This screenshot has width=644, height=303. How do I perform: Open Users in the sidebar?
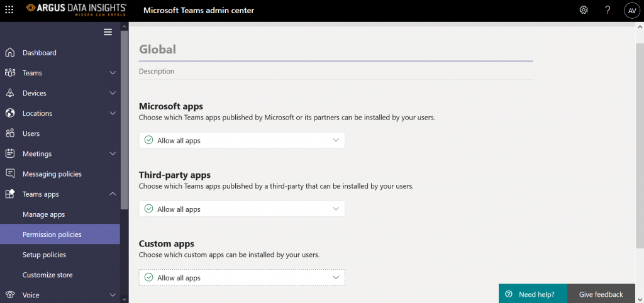pos(60,133)
